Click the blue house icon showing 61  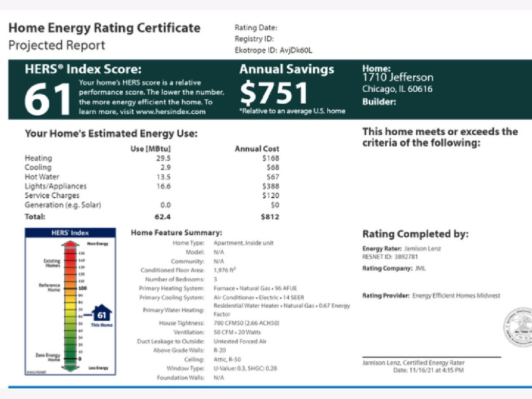[102, 314]
